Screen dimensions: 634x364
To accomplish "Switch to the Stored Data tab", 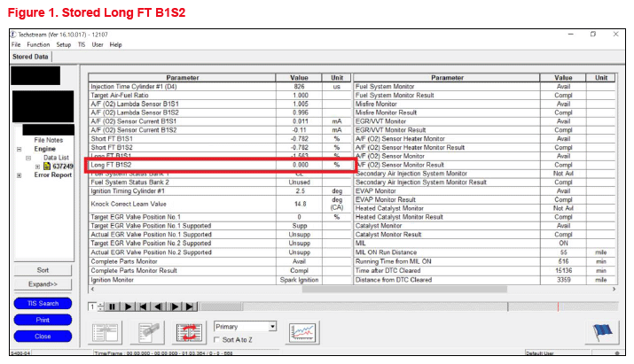I will tap(30, 57).
